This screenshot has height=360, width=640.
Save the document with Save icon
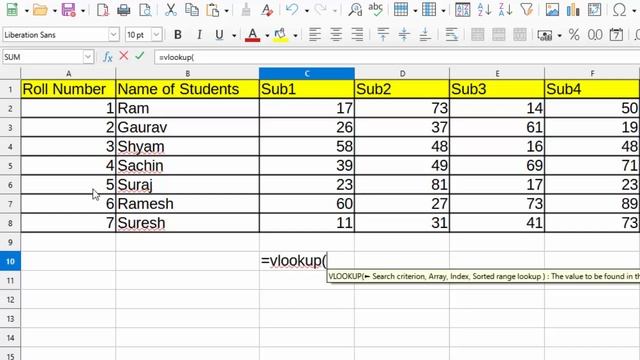[x=68, y=9]
